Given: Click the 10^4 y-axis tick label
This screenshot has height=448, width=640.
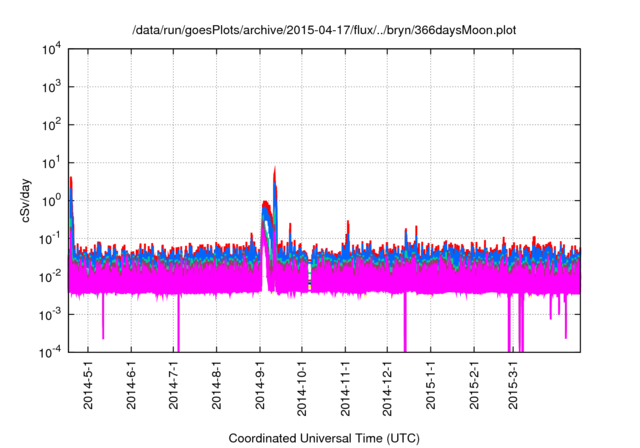Looking at the screenshot, I should pyautogui.click(x=51, y=49).
